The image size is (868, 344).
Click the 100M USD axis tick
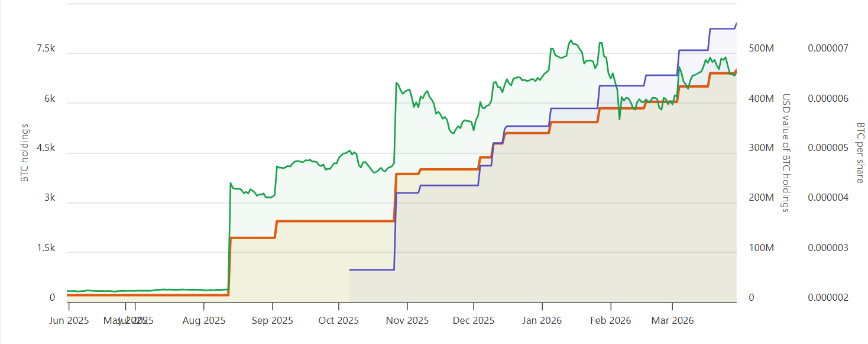762,248
